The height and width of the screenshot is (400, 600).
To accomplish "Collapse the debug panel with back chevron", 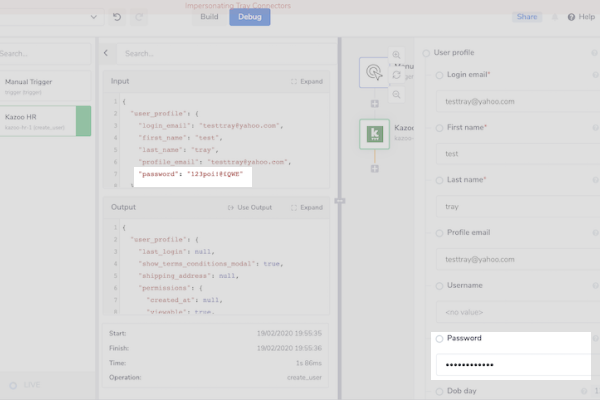I will 107,53.
